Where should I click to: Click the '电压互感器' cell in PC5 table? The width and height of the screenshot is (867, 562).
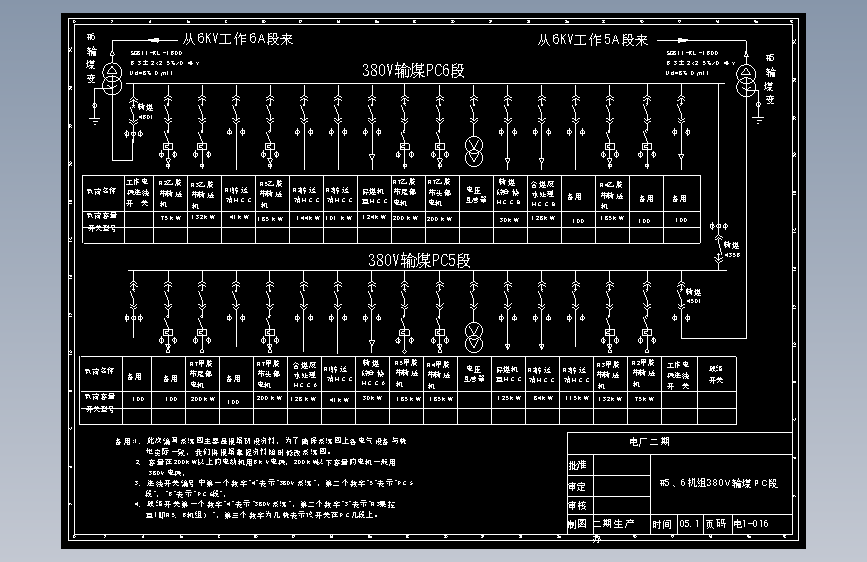click(473, 373)
